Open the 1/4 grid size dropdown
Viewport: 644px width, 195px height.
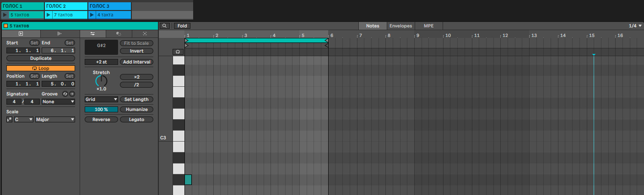tap(636, 26)
